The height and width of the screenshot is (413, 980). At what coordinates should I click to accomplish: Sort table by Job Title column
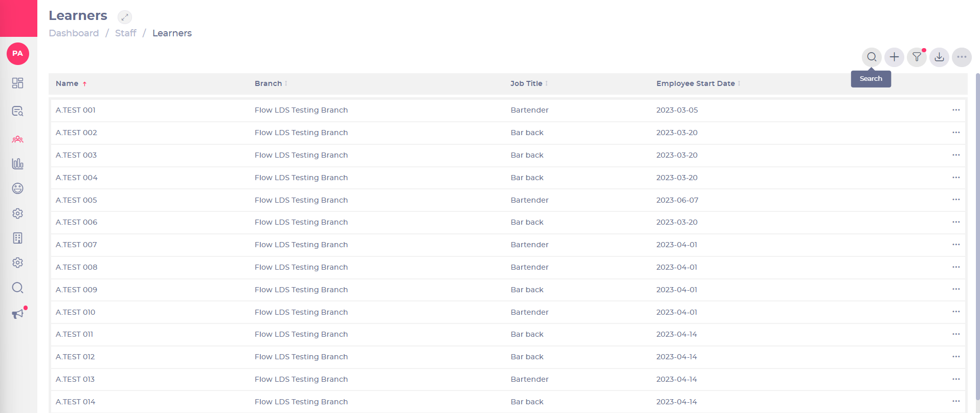pyautogui.click(x=529, y=83)
